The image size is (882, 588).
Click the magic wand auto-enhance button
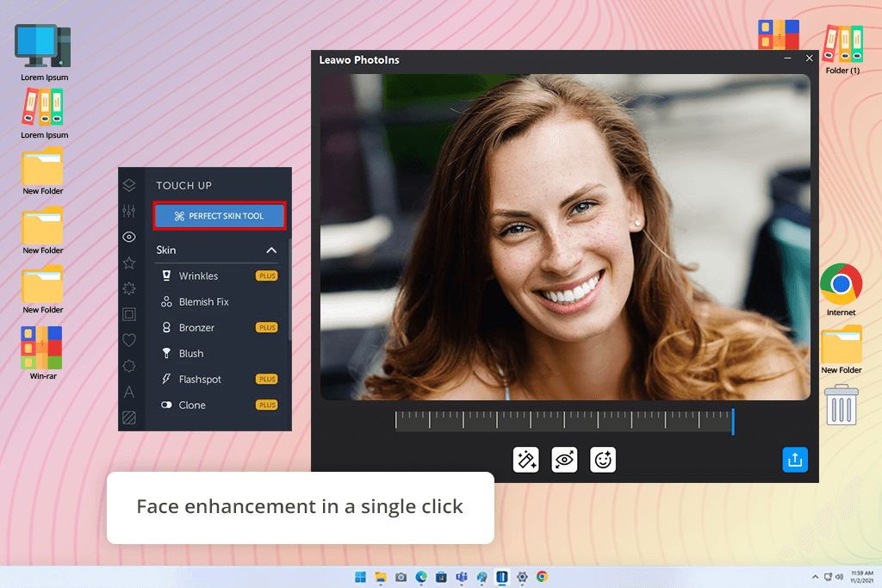pyautogui.click(x=526, y=460)
